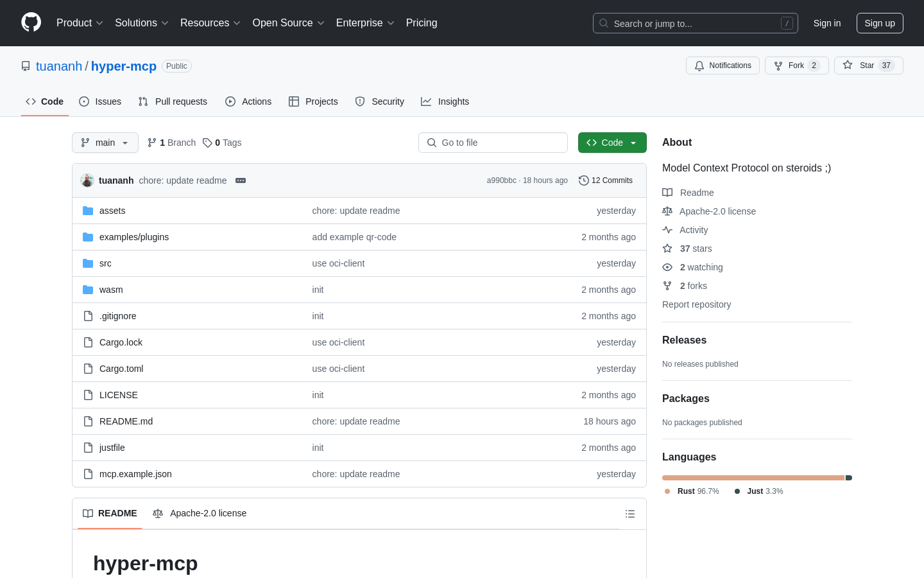Go to the Pricing page
This screenshot has height=578, width=924.
point(422,23)
